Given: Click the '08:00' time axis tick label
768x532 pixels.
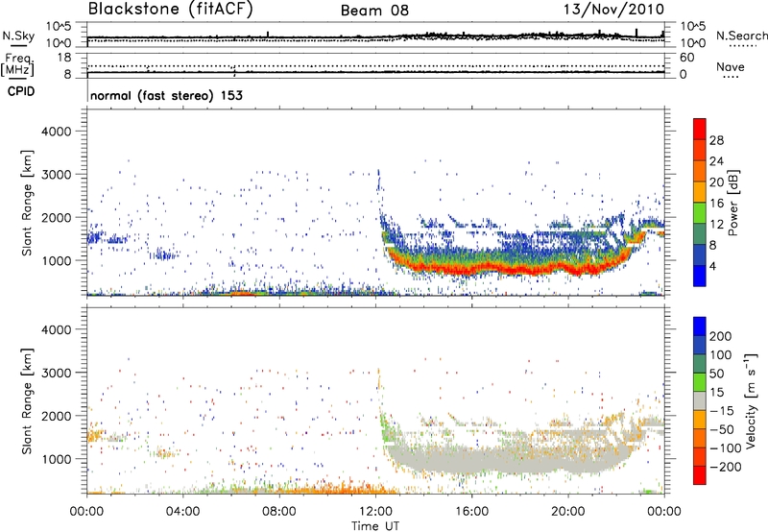Looking at the screenshot, I should (279, 512).
